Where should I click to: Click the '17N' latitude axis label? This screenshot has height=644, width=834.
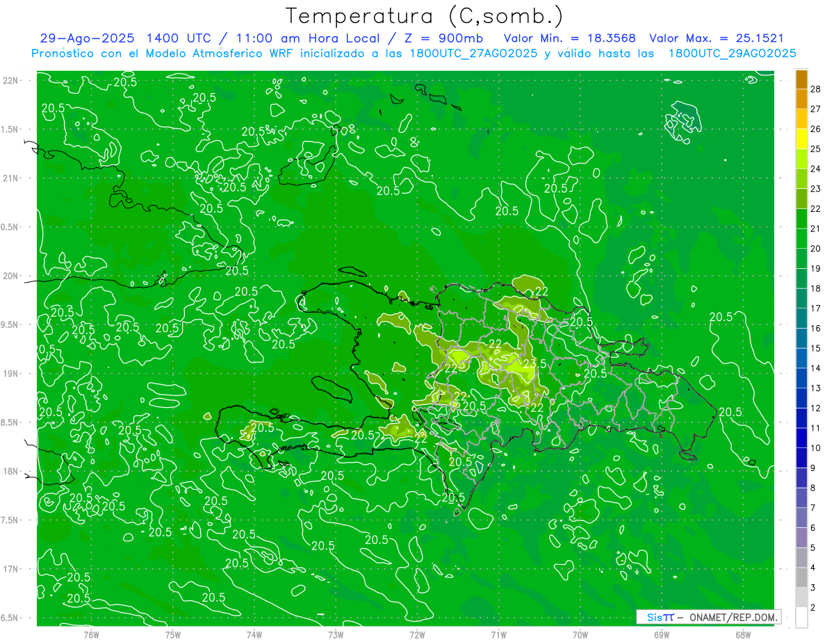pyautogui.click(x=12, y=569)
